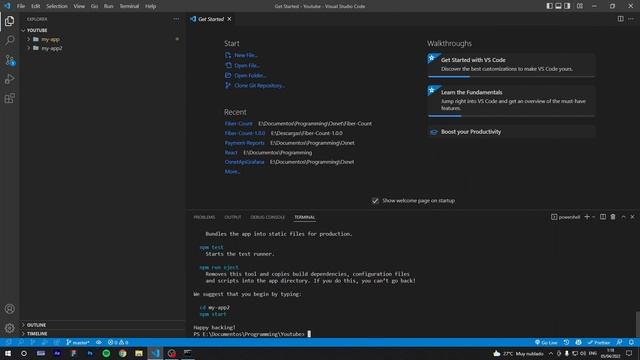Open editor More Actions ellipsis
640x360 pixels.
(631, 19)
